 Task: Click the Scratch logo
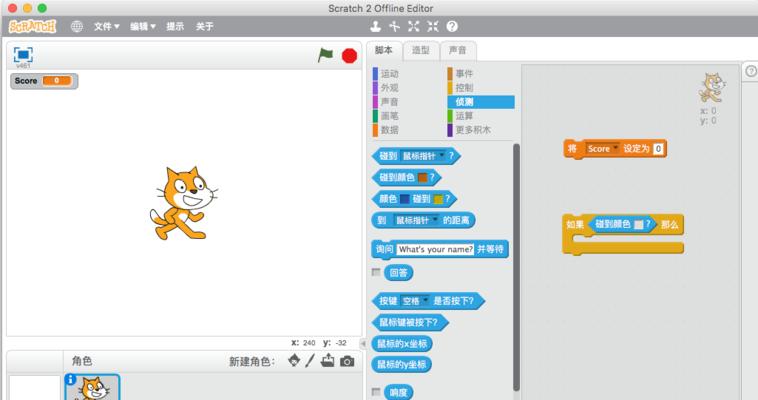click(x=32, y=26)
